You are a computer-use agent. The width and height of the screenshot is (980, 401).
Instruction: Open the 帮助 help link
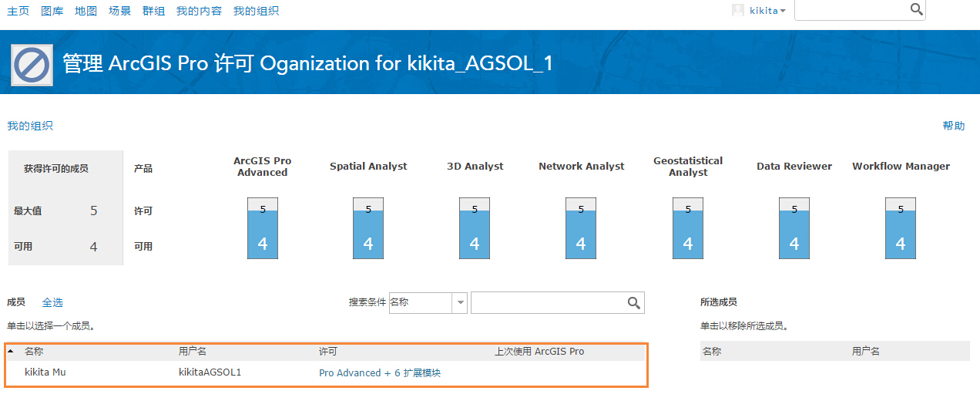(x=954, y=126)
